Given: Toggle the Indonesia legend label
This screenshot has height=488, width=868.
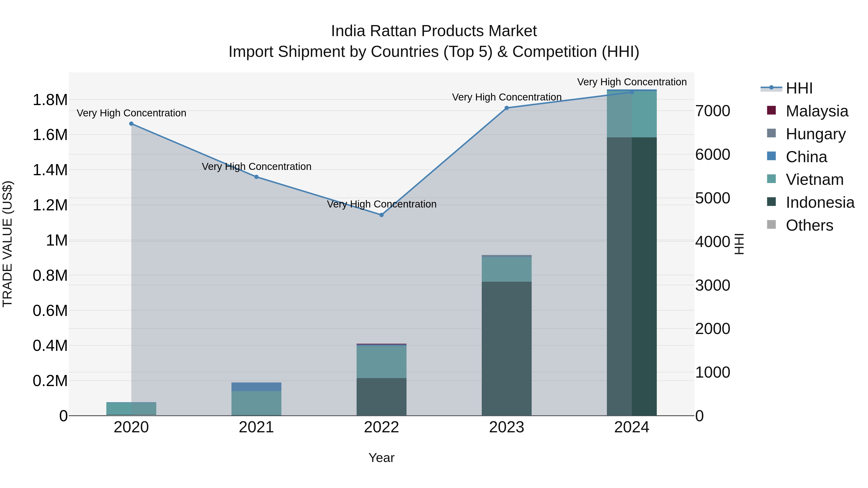Looking at the screenshot, I should [x=820, y=202].
